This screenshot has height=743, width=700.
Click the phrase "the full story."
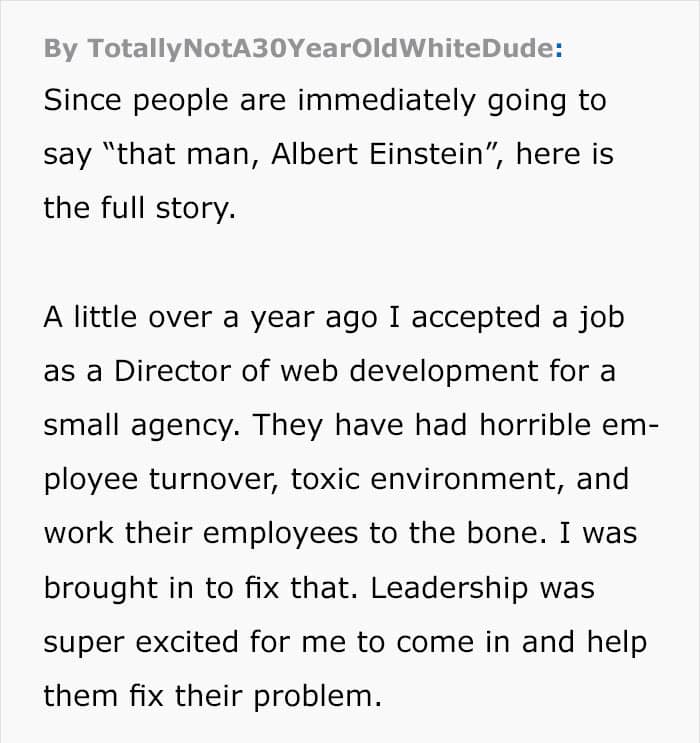[x=139, y=208]
